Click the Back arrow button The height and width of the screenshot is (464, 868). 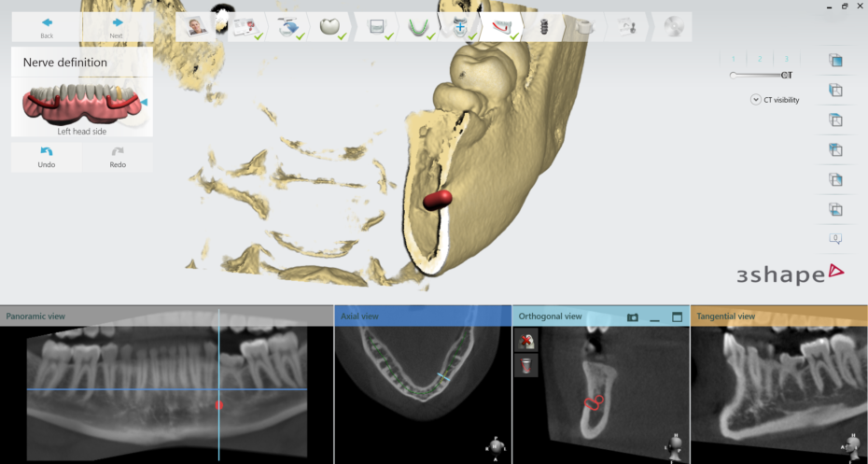pyautogui.click(x=47, y=27)
